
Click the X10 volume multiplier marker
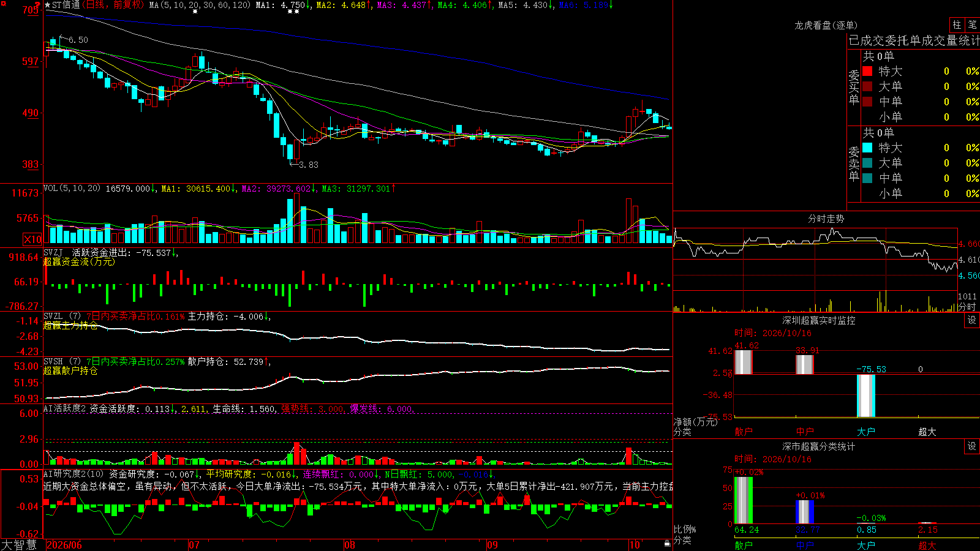32,239
